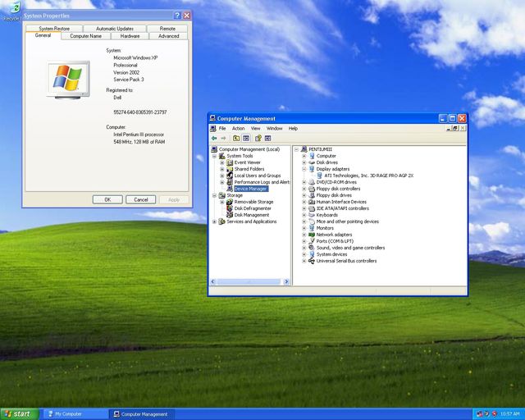Click the Computer Management console menu icon
Screen dimensions: 525x420
213,128
